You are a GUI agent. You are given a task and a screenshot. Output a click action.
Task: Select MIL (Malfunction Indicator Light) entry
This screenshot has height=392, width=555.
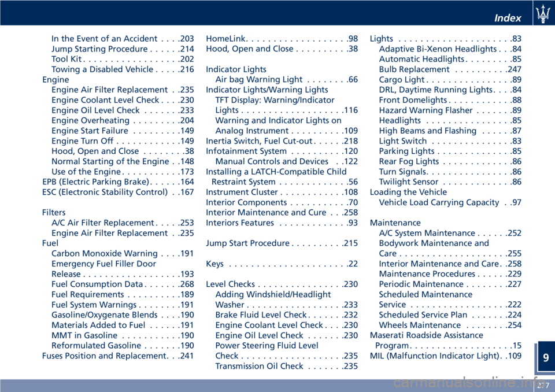446,356
